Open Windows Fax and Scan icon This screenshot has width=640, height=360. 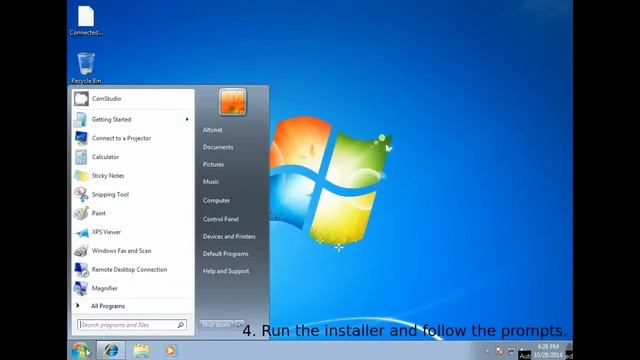81,251
